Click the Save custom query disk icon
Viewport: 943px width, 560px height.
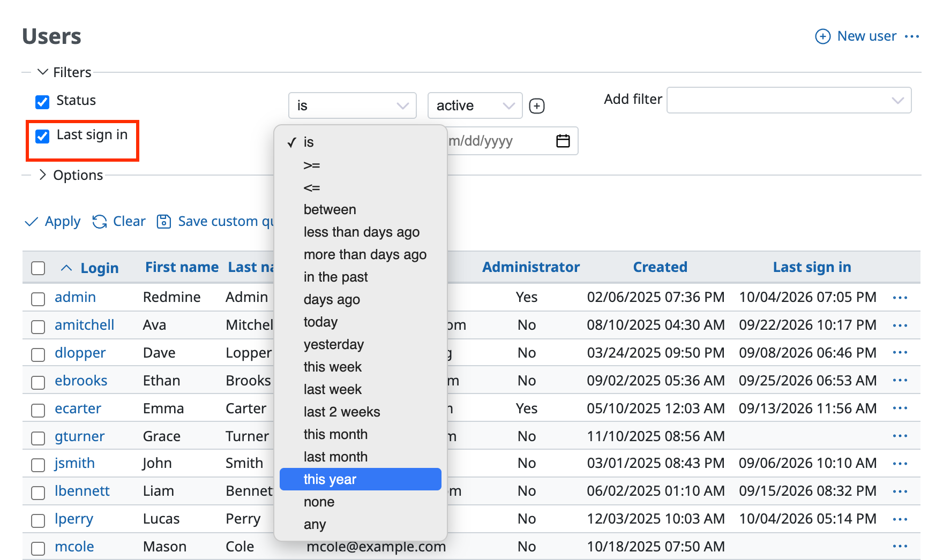164,222
